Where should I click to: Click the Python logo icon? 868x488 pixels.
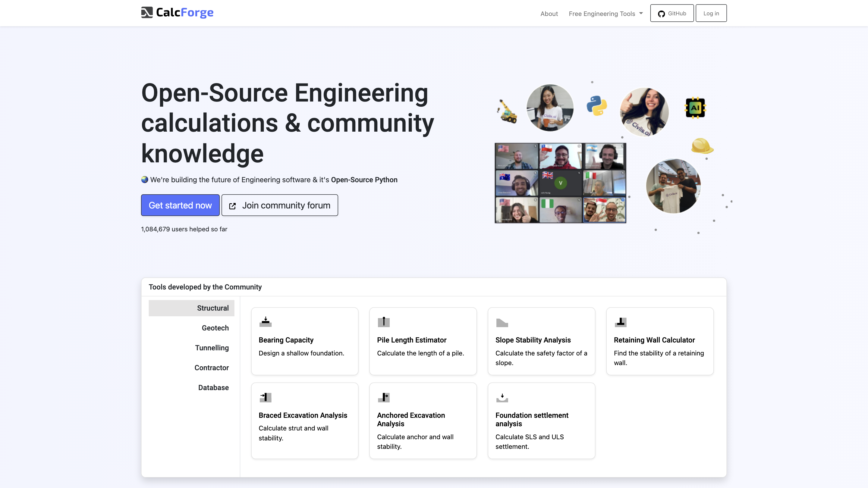[596, 106]
